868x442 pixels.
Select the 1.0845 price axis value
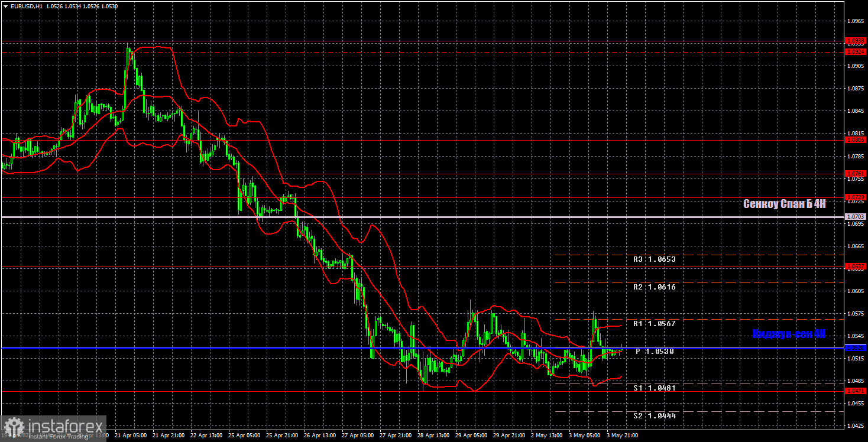tap(856, 110)
